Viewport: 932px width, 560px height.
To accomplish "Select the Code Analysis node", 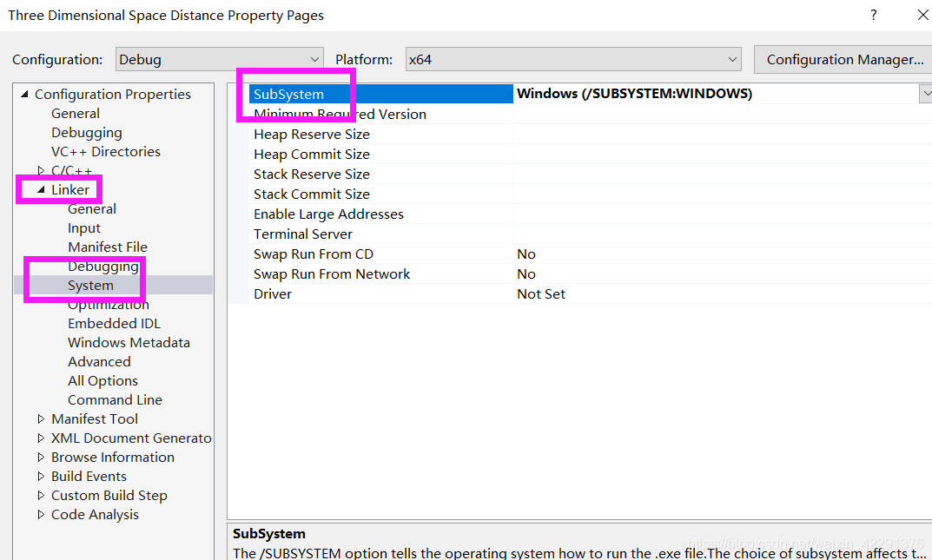I will click(x=95, y=514).
